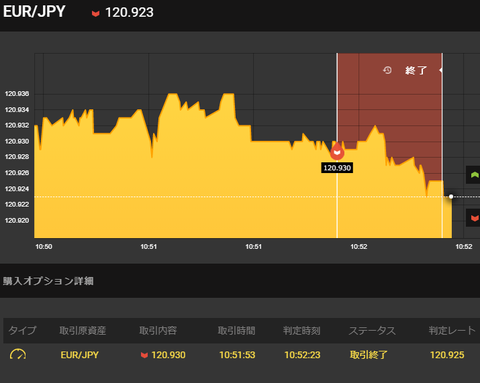Click the 取引終了 status text

click(369, 355)
